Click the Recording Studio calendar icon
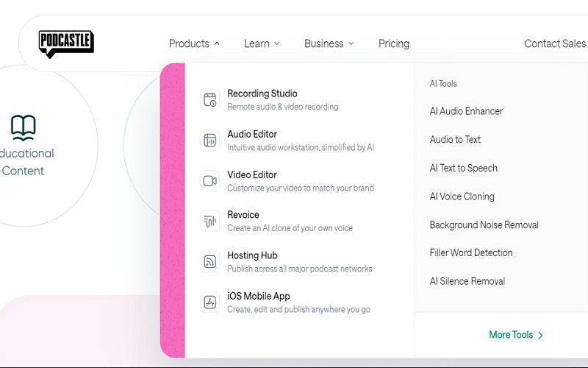The width and height of the screenshot is (588, 368). [x=210, y=100]
